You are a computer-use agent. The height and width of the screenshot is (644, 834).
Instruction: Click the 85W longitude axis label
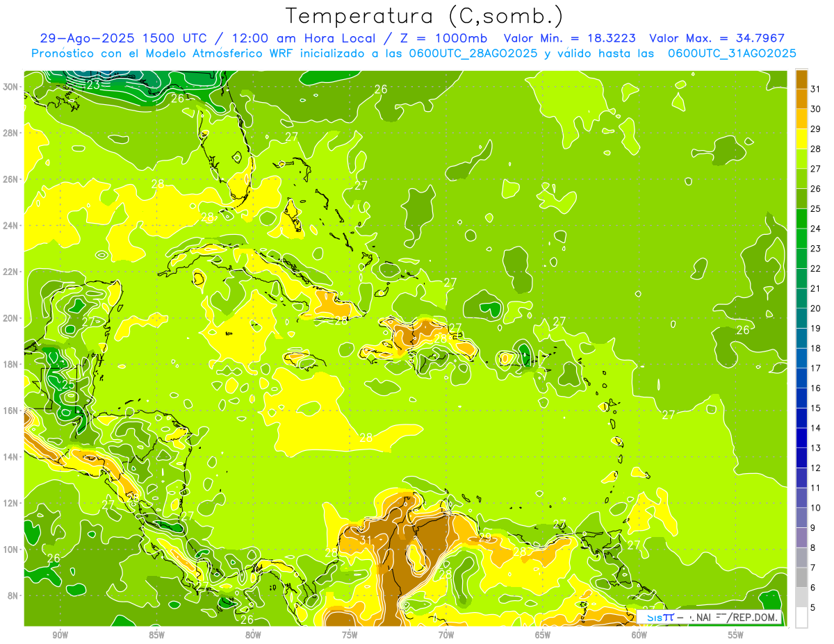tap(156, 635)
